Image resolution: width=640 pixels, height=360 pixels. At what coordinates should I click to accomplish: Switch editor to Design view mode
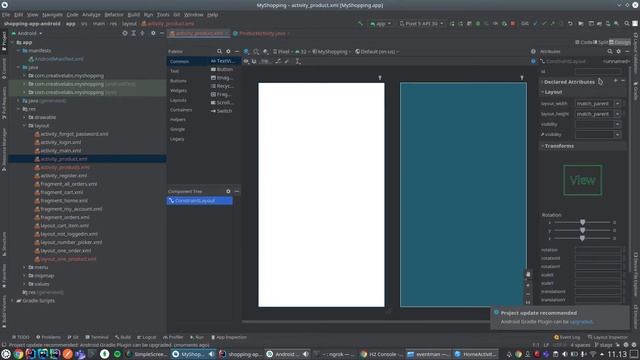click(x=620, y=42)
